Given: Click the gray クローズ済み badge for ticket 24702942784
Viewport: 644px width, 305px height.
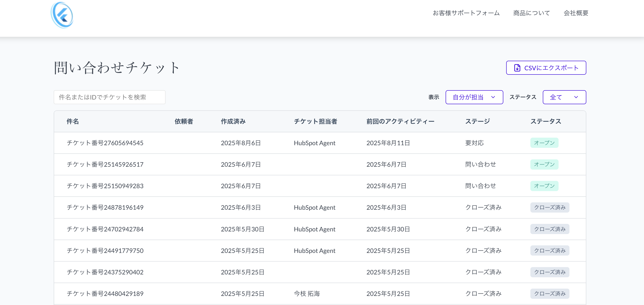Looking at the screenshot, I should 549,229.
